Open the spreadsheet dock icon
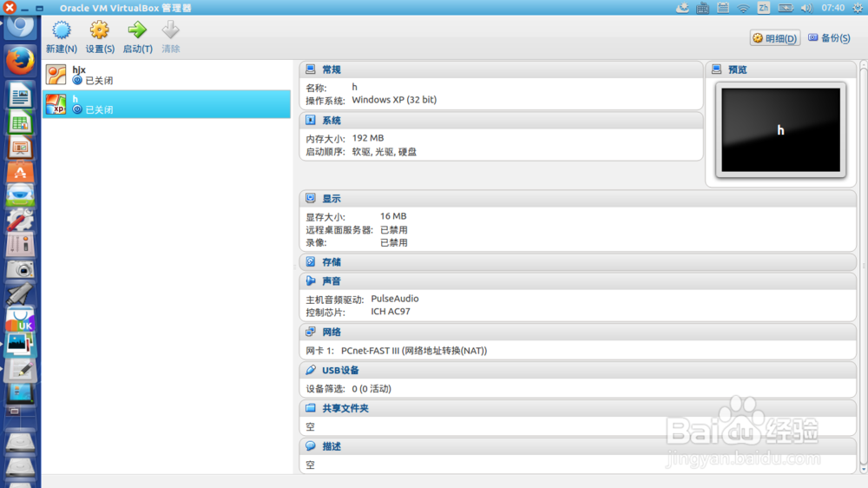Screen dimensions: 868x488 tap(20, 122)
